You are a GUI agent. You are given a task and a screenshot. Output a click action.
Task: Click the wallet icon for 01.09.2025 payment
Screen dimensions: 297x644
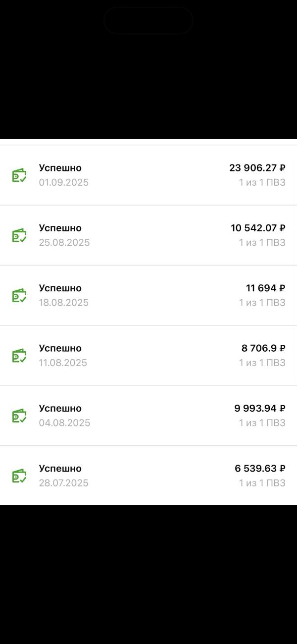[x=19, y=175]
